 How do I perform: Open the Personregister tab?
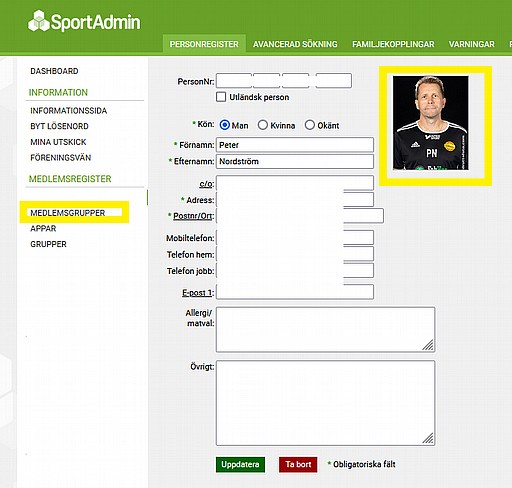click(204, 44)
